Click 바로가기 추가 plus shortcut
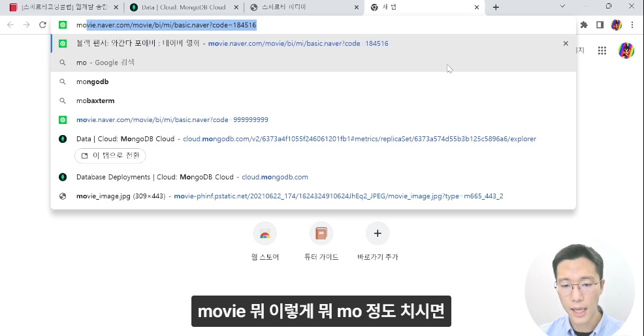644x336 pixels. click(378, 240)
